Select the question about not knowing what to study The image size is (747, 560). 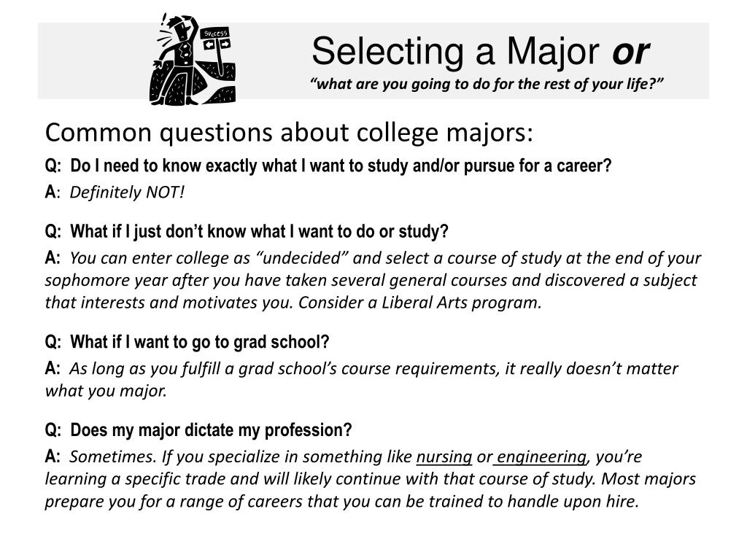[x=247, y=231]
